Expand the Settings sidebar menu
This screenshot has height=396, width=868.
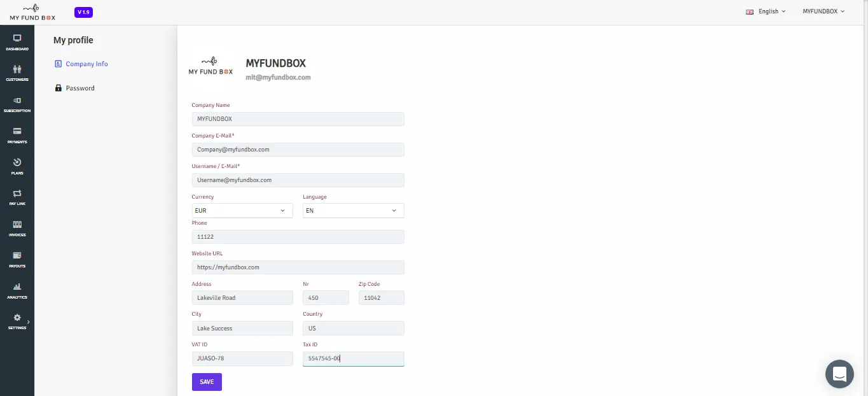click(x=17, y=322)
